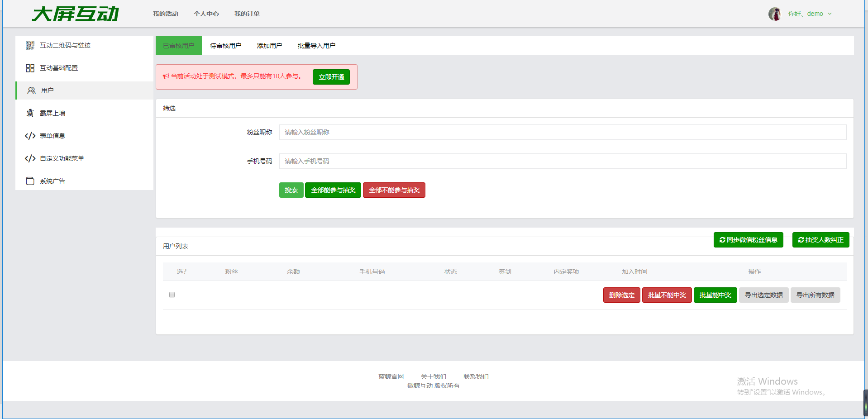Tick the select-all checkbox in user list
868x419 pixels.
(172, 295)
